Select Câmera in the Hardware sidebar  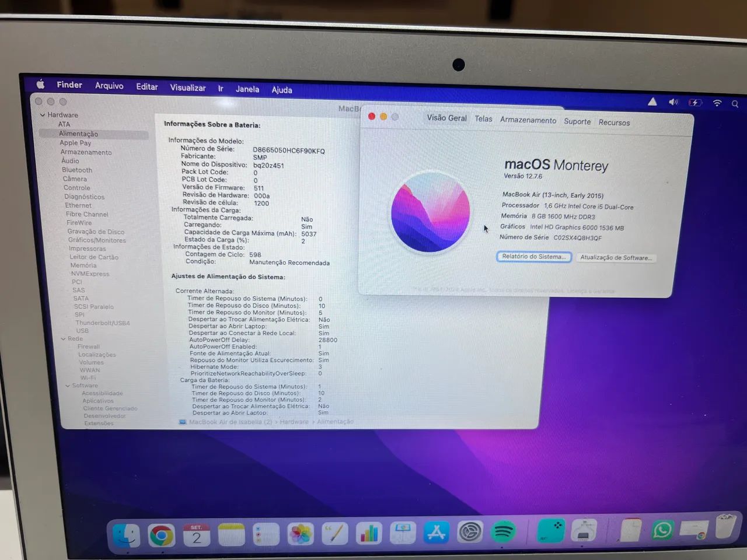pyautogui.click(x=75, y=178)
